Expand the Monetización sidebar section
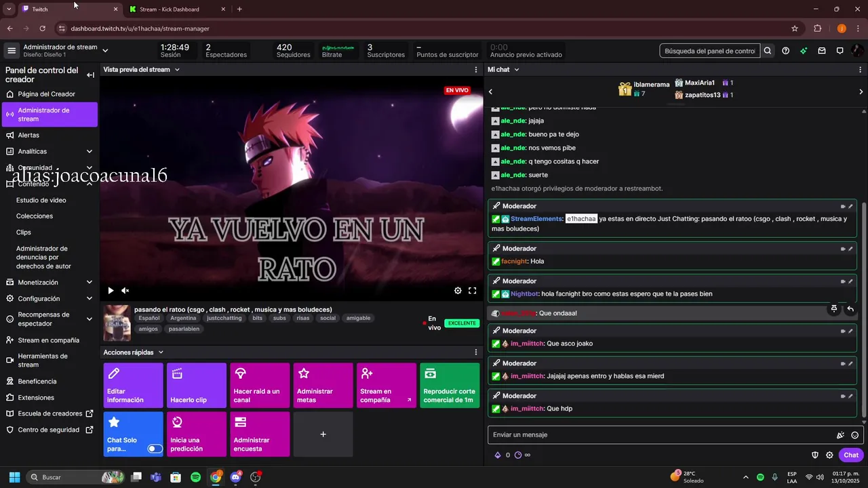 [x=89, y=283]
